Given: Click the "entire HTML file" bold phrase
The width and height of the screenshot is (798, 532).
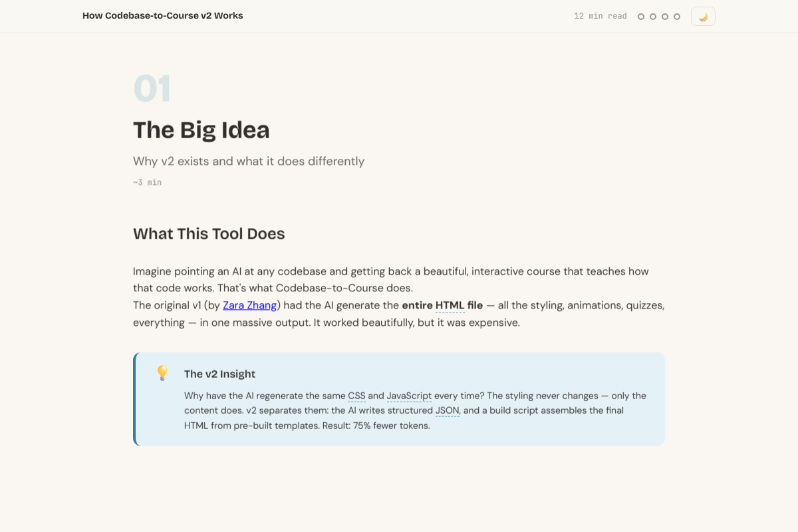Looking at the screenshot, I should click(x=442, y=305).
